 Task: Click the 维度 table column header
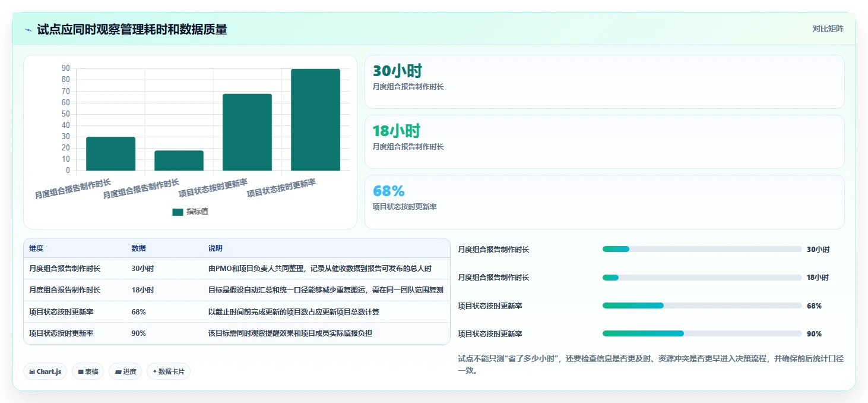pyautogui.click(x=36, y=248)
